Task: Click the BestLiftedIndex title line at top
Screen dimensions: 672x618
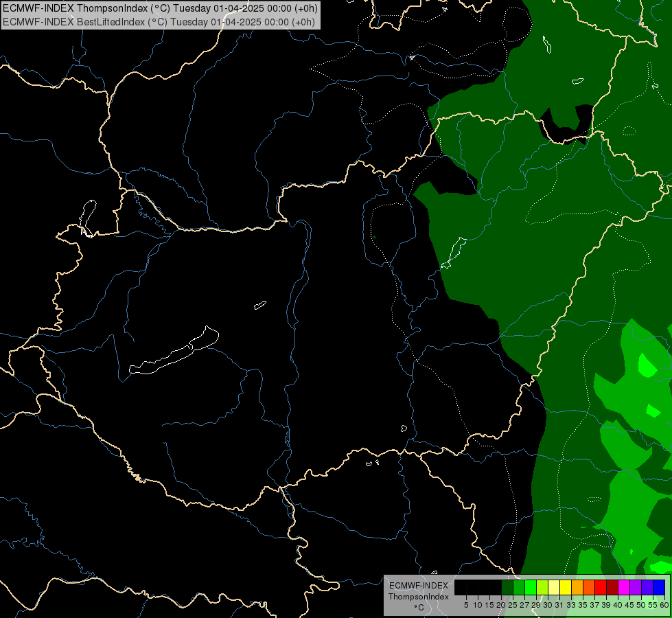Action: point(159,22)
